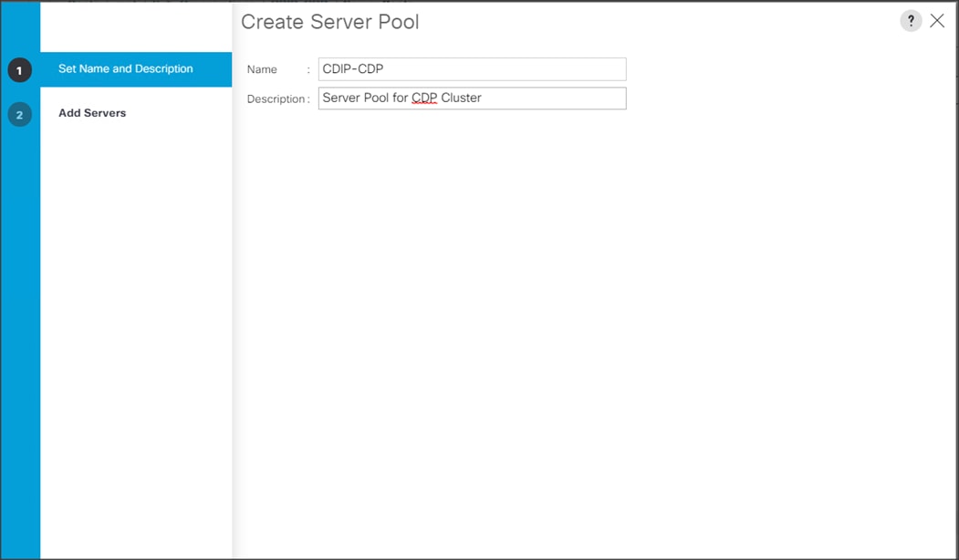Click the step 1 number circle
Image resolution: width=959 pixels, height=560 pixels.
[19, 70]
